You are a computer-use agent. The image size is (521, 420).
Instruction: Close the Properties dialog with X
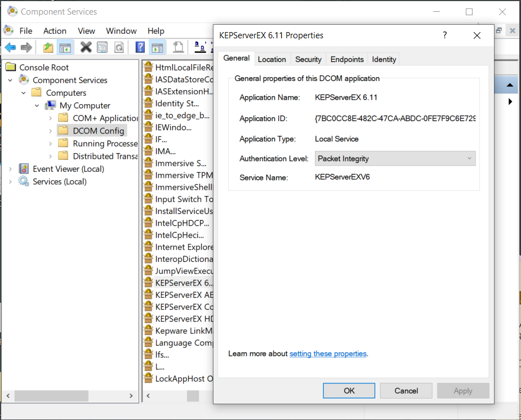[x=477, y=35]
